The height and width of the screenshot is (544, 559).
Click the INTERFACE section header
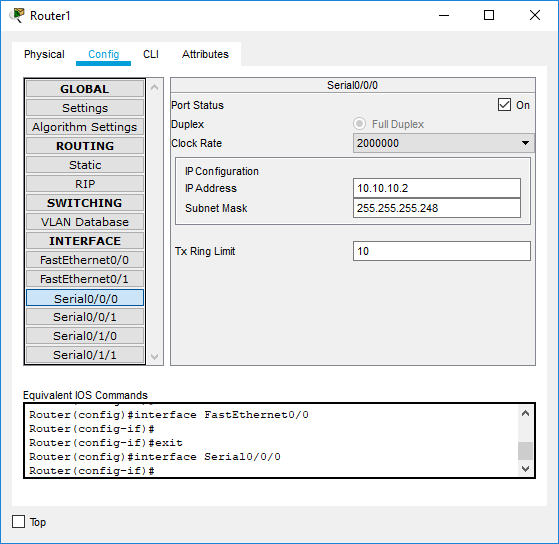[85, 241]
